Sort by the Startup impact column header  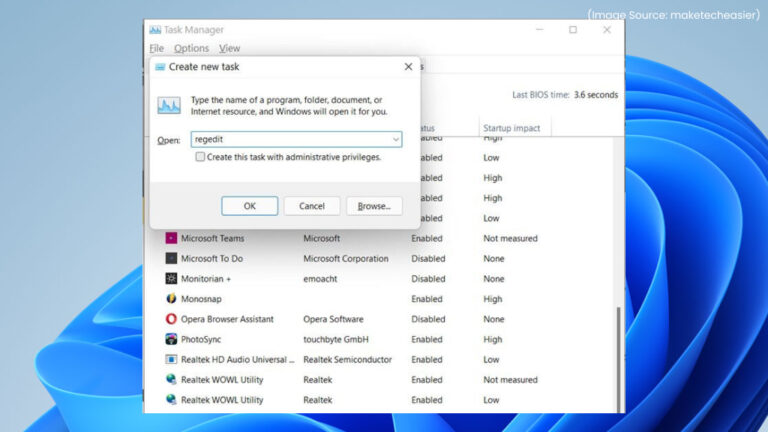(514, 128)
